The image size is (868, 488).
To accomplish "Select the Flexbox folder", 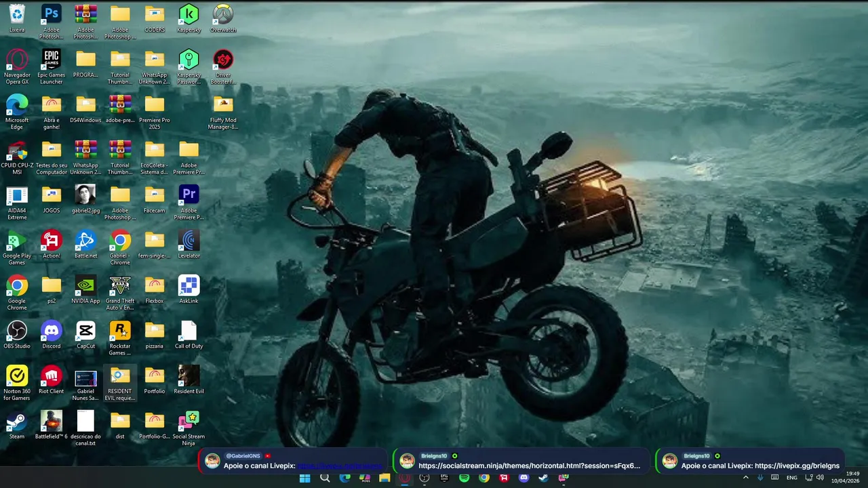I will point(155,289).
